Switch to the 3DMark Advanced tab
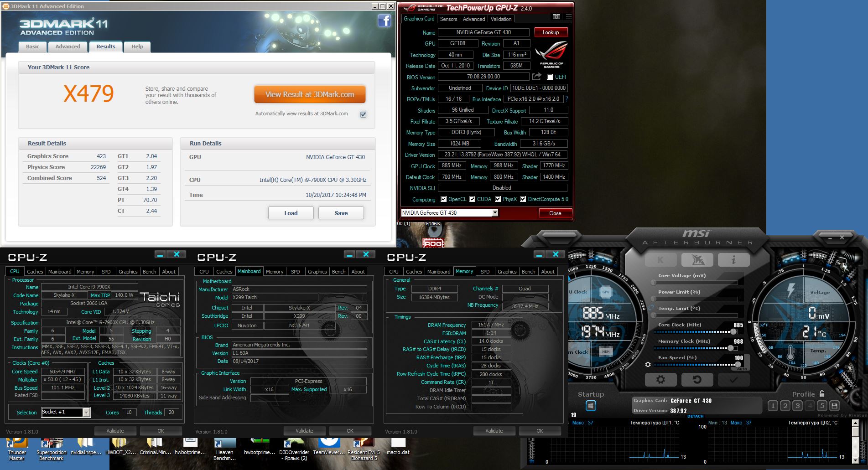The width and height of the screenshot is (868, 470). coord(68,46)
